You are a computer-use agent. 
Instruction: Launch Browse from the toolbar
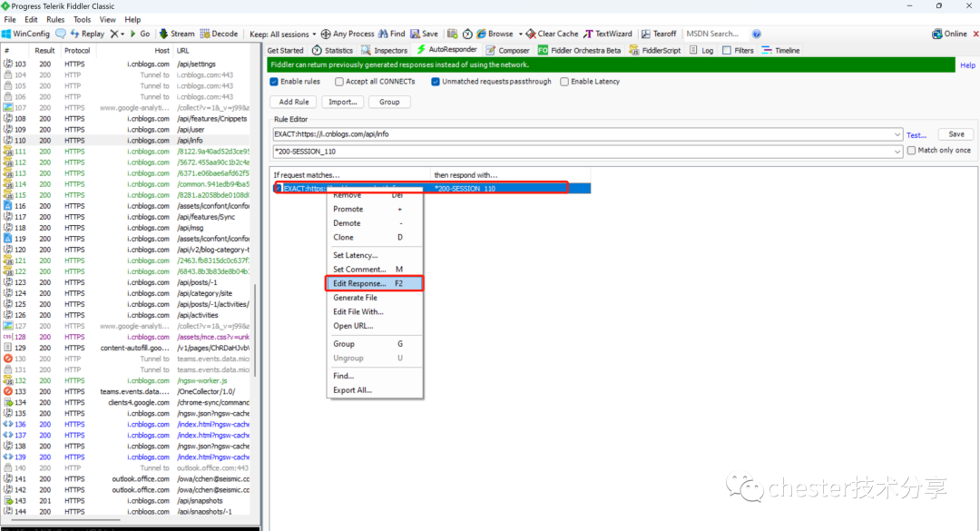coord(495,34)
